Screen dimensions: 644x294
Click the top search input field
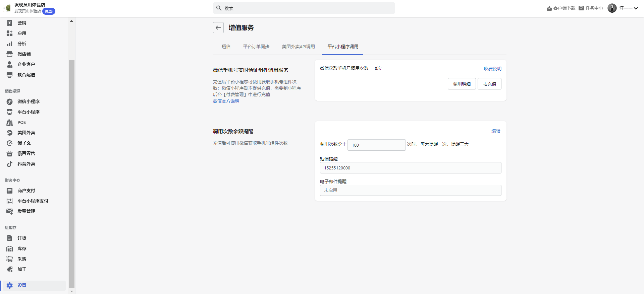[304, 8]
